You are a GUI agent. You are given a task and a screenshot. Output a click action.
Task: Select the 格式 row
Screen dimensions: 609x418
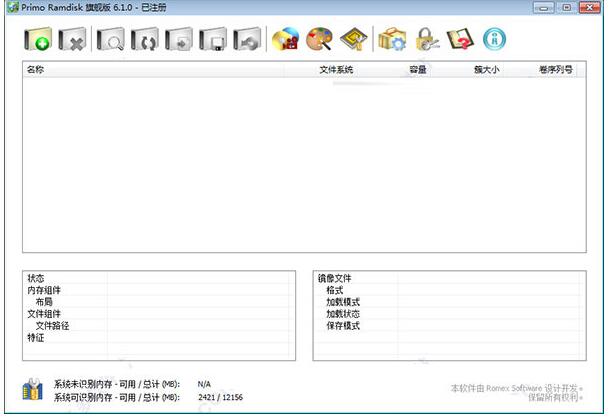(449, 290)
